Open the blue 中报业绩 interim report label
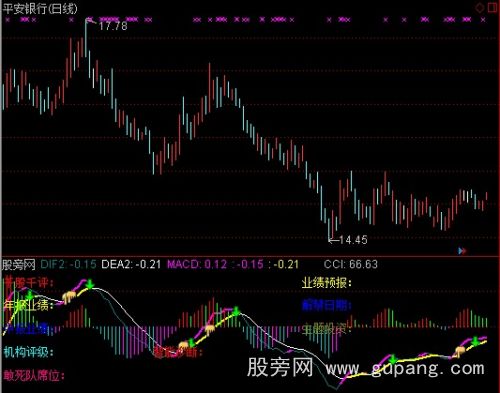Screen dimensions: 500x393 pos(29,329)
